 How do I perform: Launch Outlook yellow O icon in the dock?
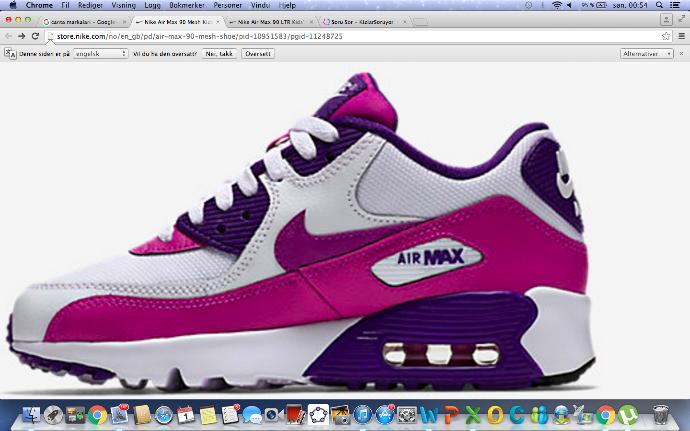pyautogui.click(x=495, y=415)
